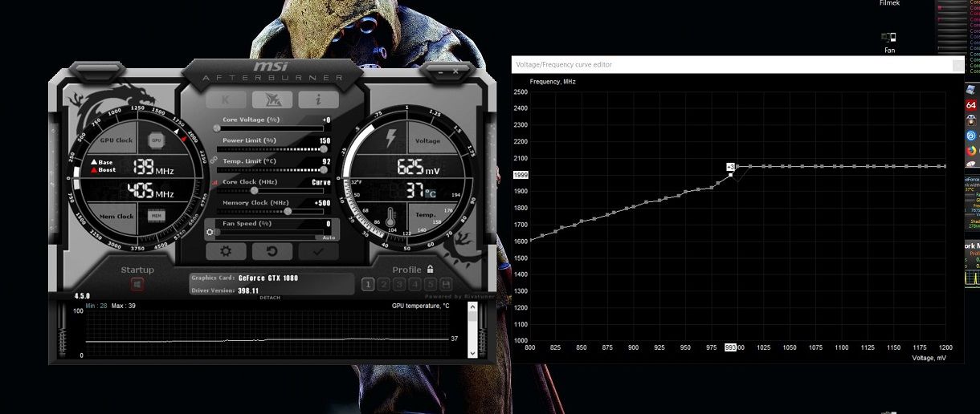Click the core clock curve bars icon
The image size is (980, 414).
click(214, 183)
